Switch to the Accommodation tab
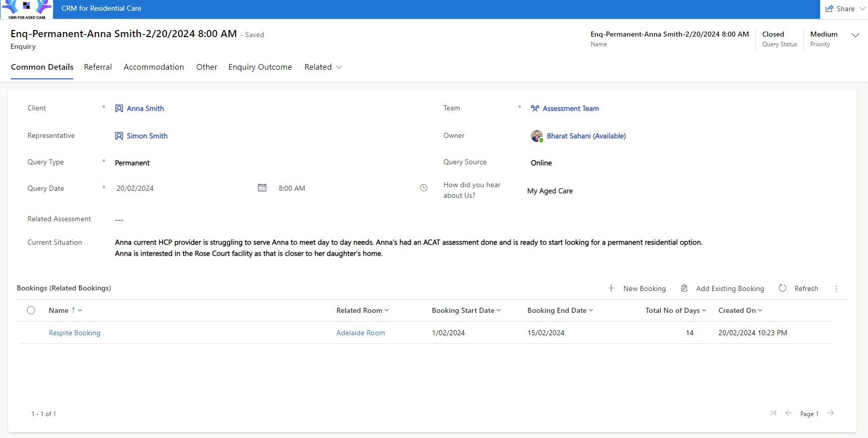This screenshot has width=868, height=438. 154,67
